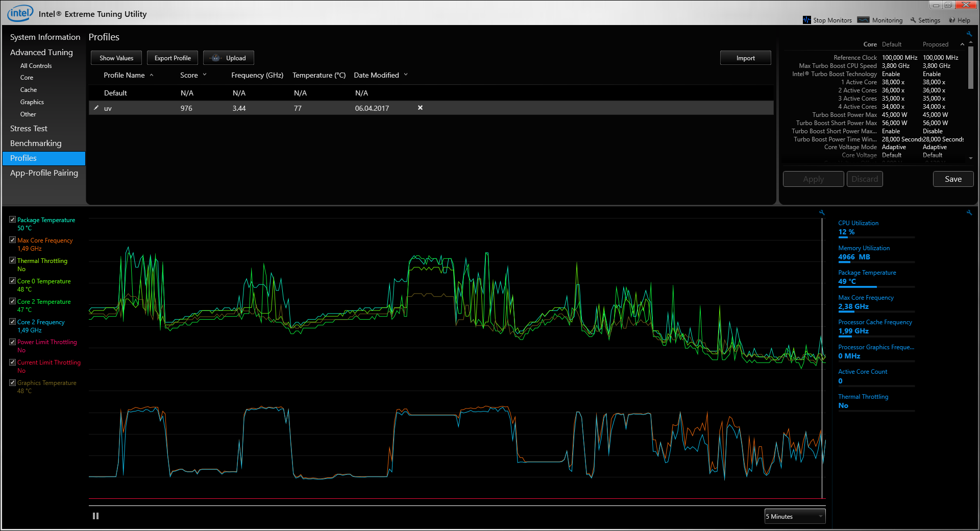Uncheck Thermal Throttling graph checkbox
The height and width of the screenshot is (531, 980).
[12, 260]
